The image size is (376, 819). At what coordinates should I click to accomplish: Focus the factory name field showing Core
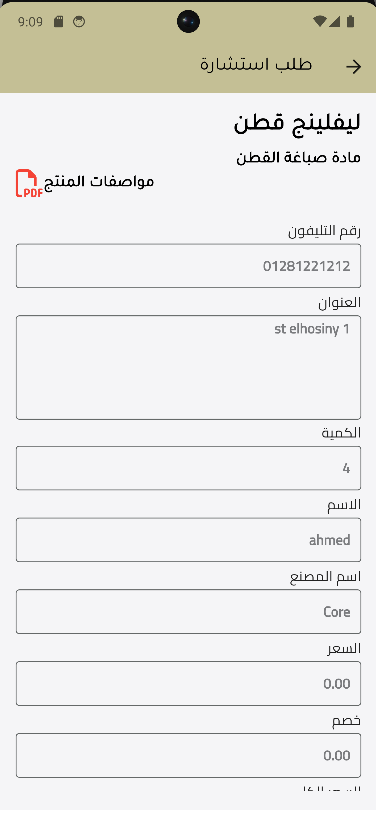coord(188,612)
